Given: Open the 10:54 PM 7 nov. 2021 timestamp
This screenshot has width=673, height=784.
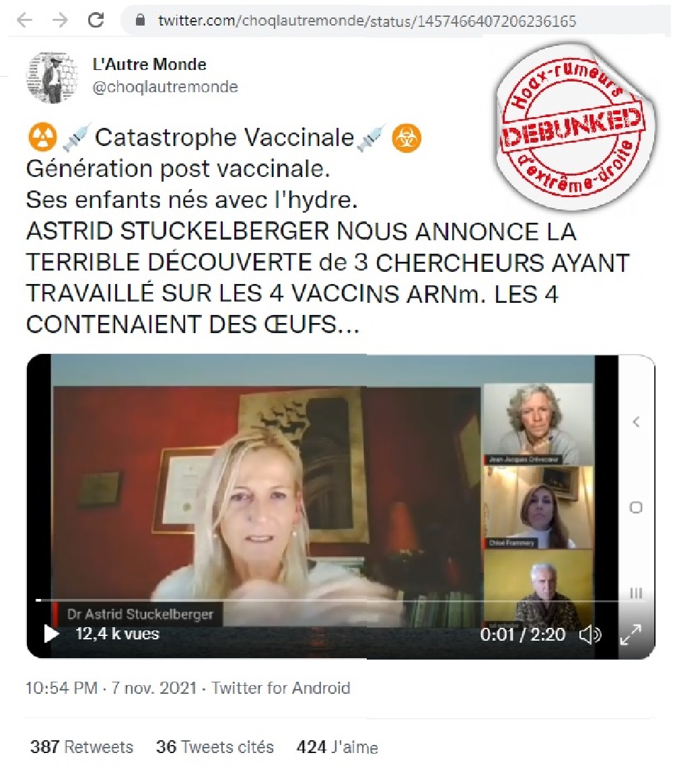Looking at the screenshot, I should coord(111,688).
